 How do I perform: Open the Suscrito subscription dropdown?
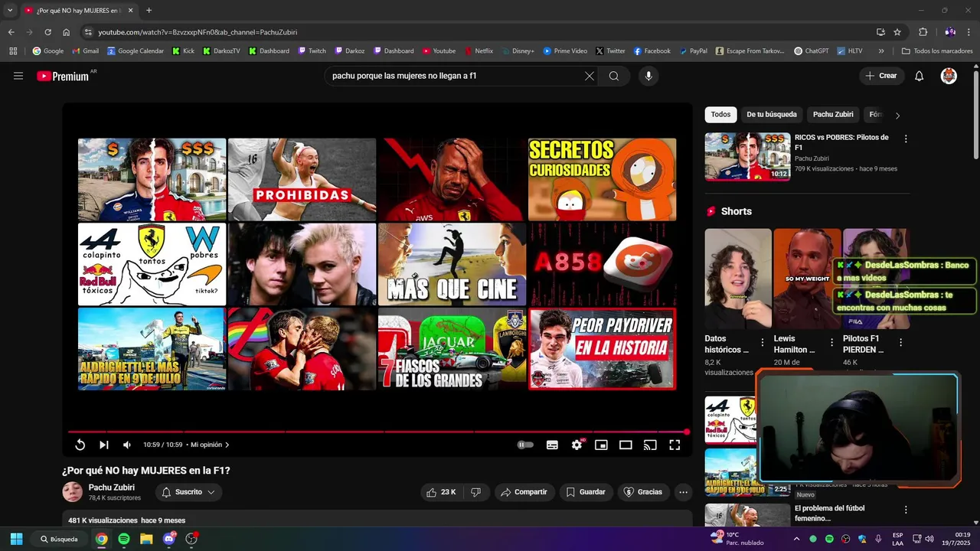coord(188,492)
